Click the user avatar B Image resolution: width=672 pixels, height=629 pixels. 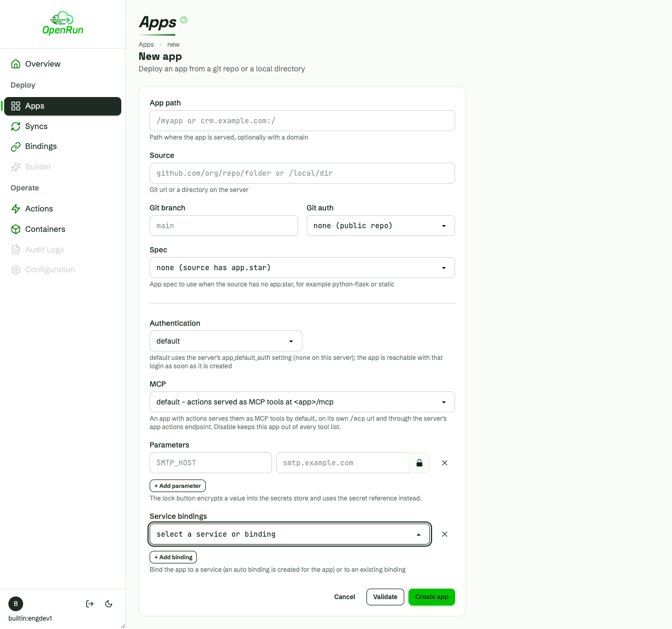(16, 604)
